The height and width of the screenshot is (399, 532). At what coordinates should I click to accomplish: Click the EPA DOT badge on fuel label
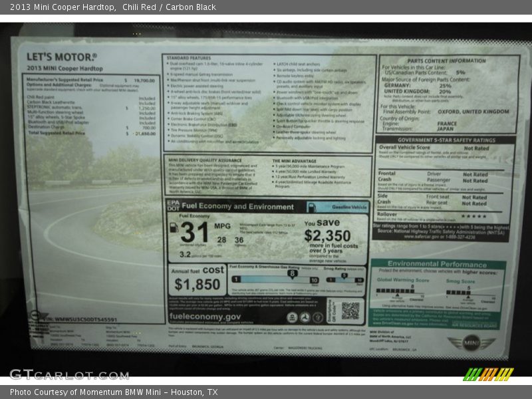[x=173, y=205]
